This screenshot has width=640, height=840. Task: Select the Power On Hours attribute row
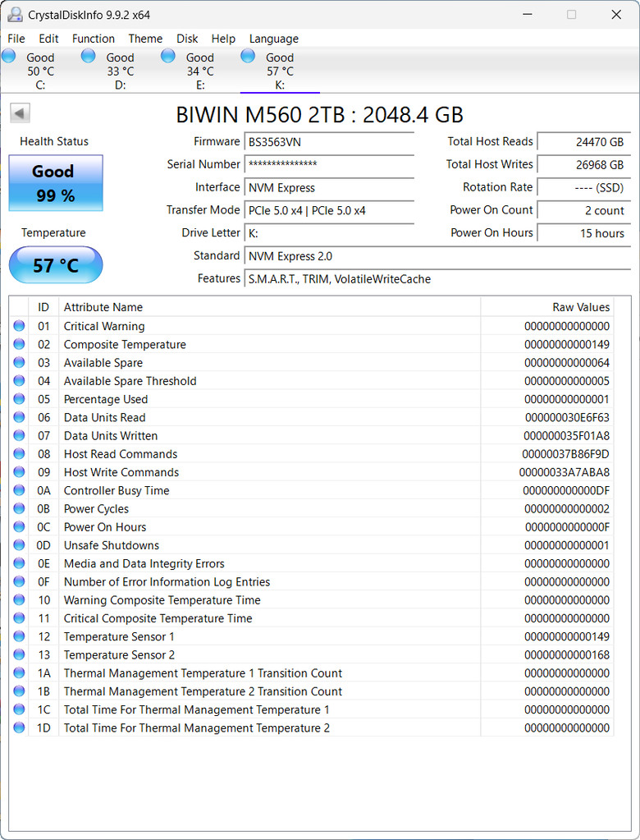tap(312, 526)
